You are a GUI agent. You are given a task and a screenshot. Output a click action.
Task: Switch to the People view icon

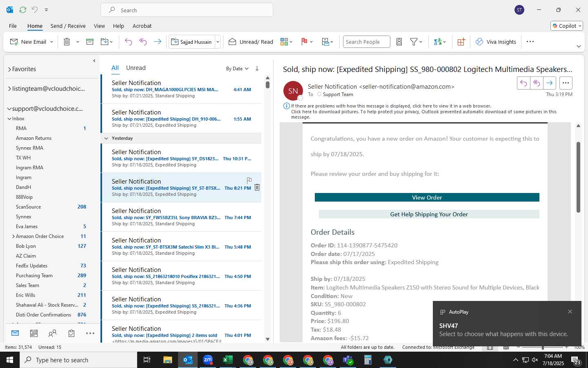coord(52,333)
